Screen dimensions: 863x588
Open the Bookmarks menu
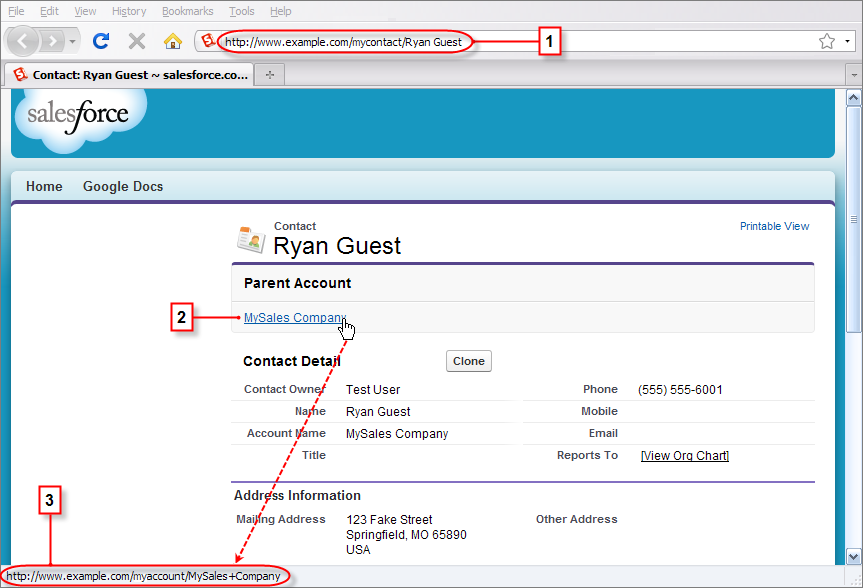point(187,11)
